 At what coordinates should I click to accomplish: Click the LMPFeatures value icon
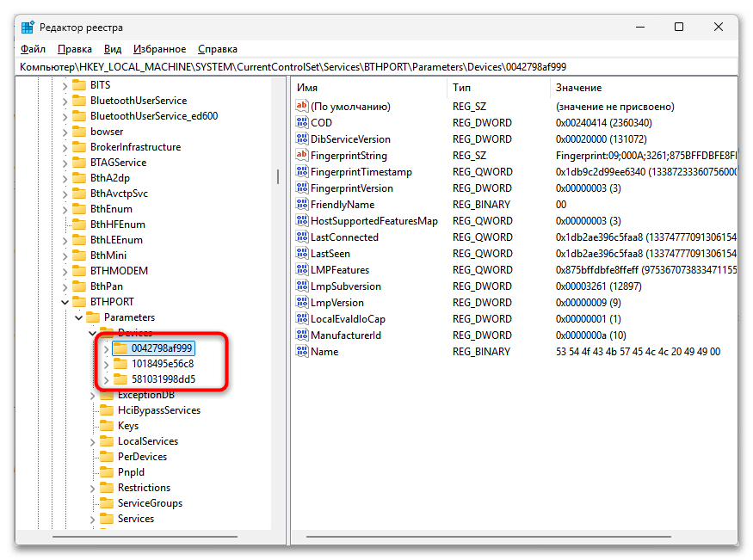(x=301, y=269)
